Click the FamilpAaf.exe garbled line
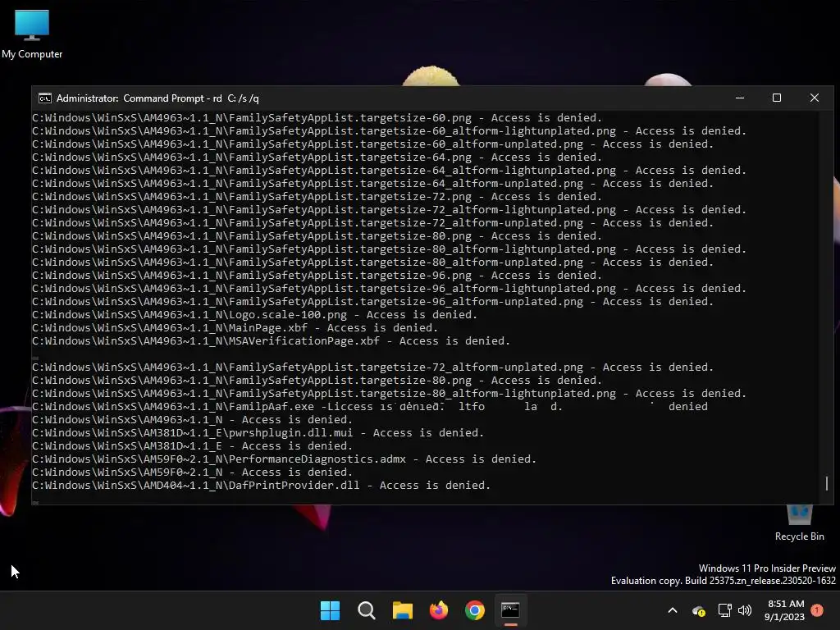 pos(370,407)
